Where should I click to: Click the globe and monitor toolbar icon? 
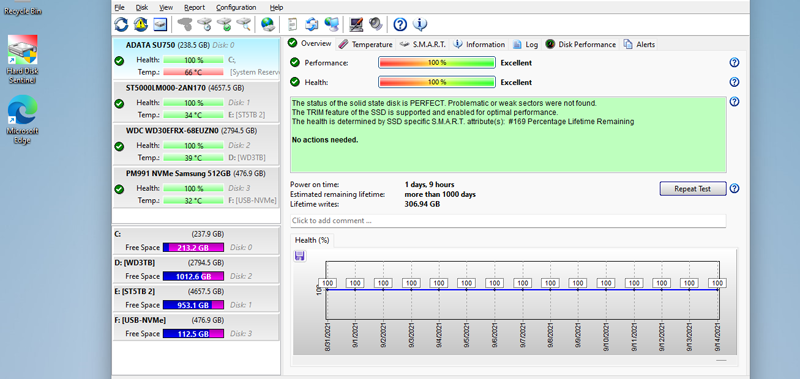pos(332,24)
